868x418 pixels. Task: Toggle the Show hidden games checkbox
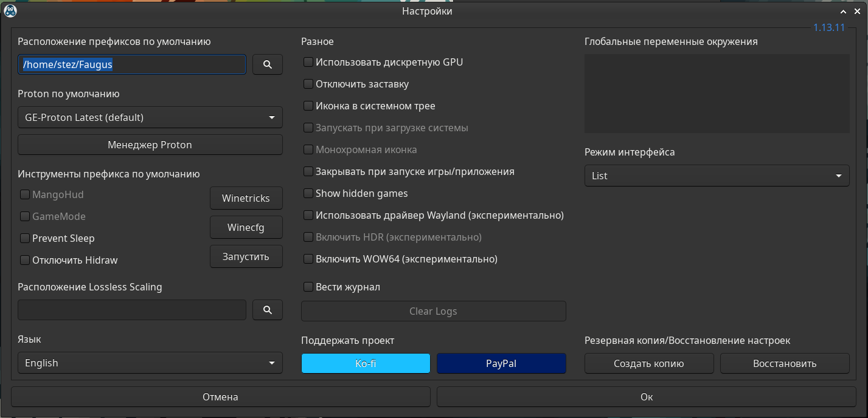pyautogui.click(x=308, y=193)
